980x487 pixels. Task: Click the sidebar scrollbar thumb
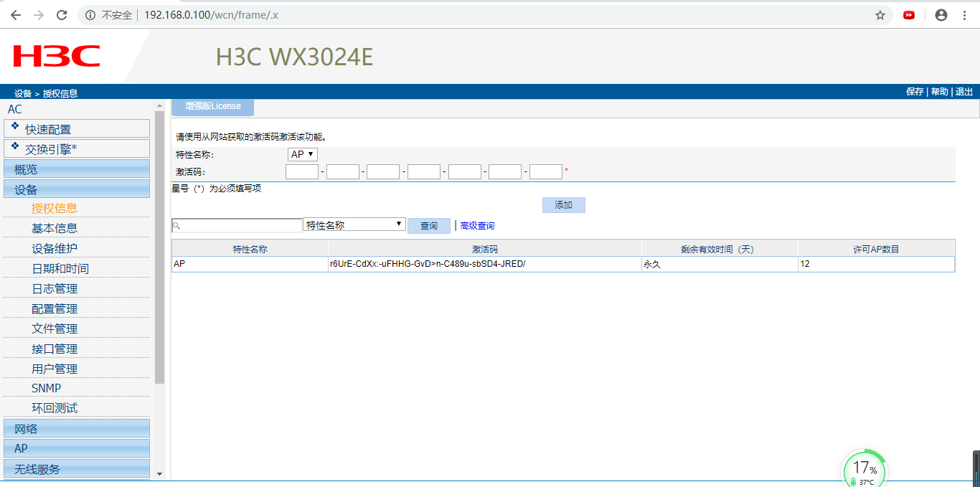pos(160,247)
